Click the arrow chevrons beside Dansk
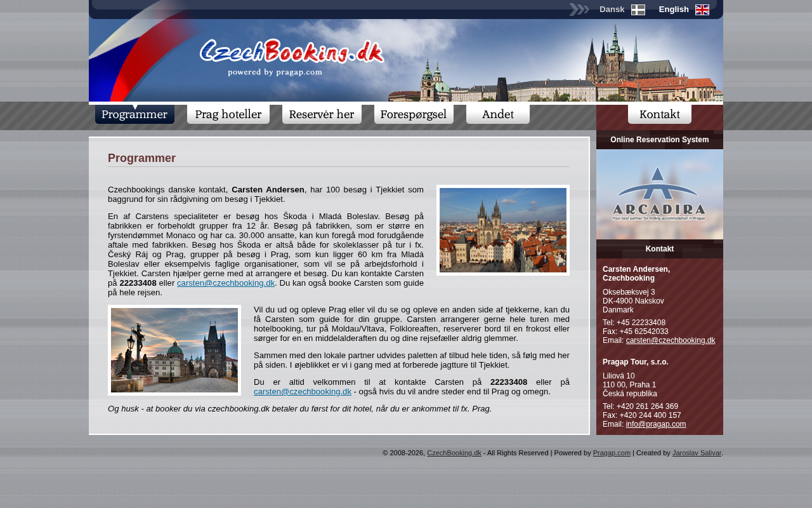The width and height of the screenshot is (812, 508). [579, 10]
